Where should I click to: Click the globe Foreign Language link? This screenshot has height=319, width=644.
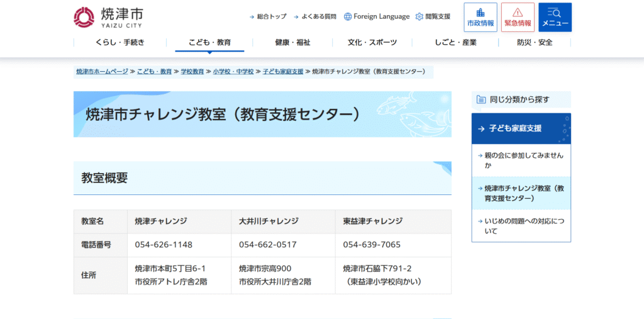pos(377,16)
